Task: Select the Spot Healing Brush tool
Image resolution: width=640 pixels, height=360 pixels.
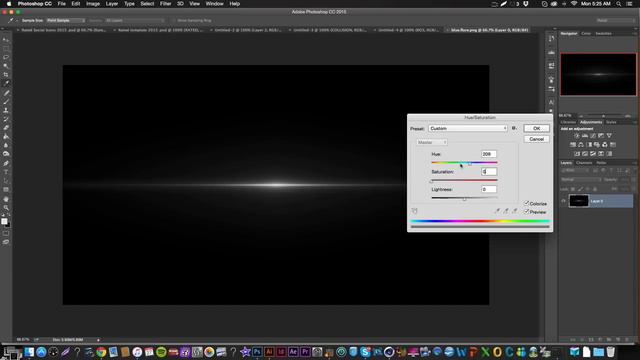Action: pyautogui.click(x=6, y=93)
